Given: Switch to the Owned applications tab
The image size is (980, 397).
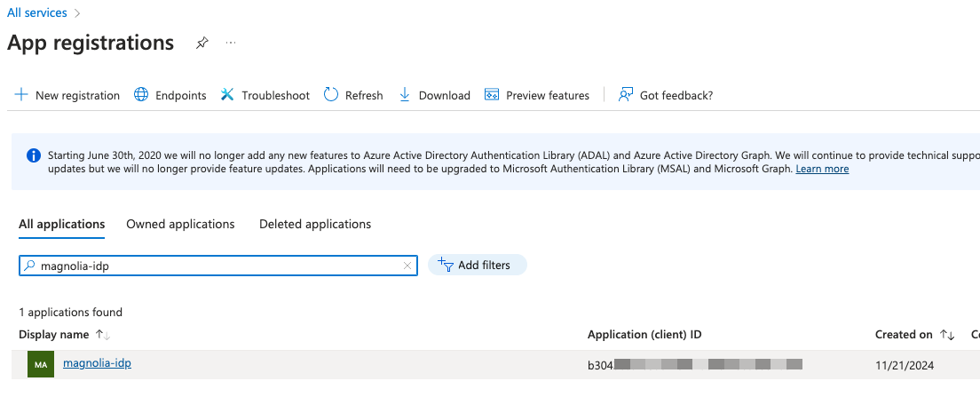Looking at the screenshot, I should (180, 224).
